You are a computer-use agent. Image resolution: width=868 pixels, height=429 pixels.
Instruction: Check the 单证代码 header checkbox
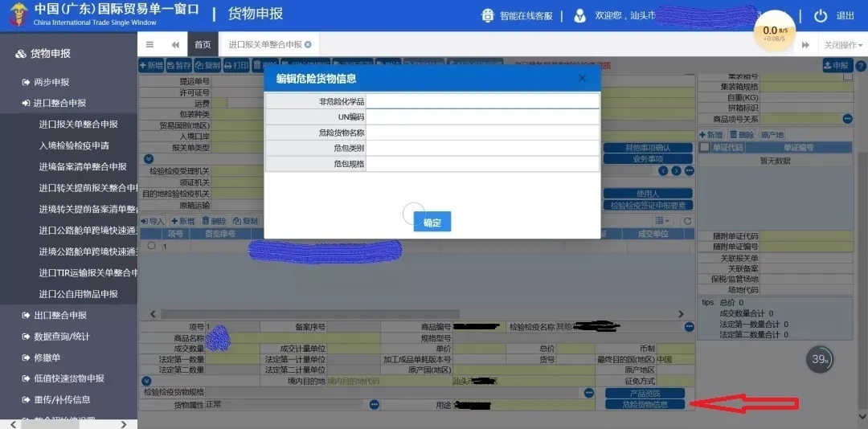tap(705, 148)
